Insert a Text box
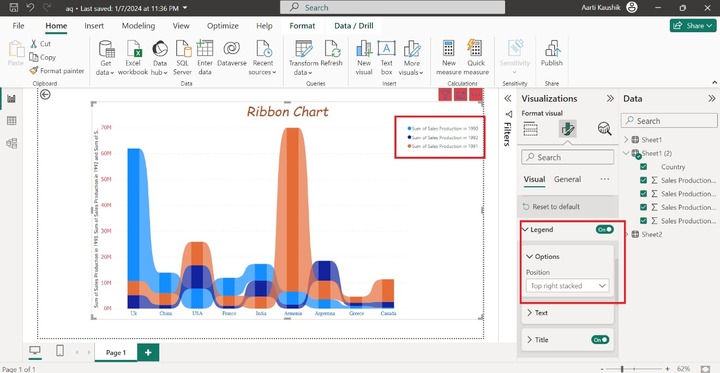720x373 pixels. (x=387, y=57)
